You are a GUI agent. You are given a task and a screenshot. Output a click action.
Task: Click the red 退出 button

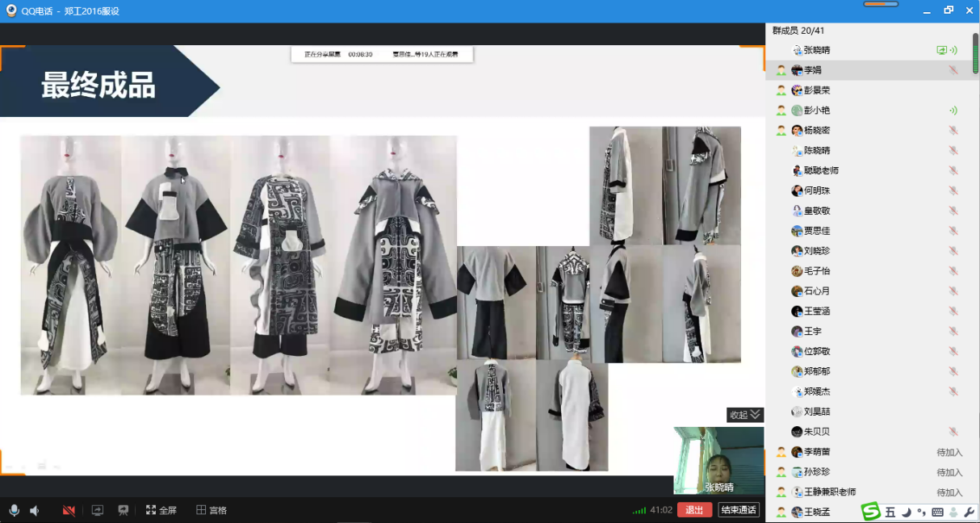point(694,509)
